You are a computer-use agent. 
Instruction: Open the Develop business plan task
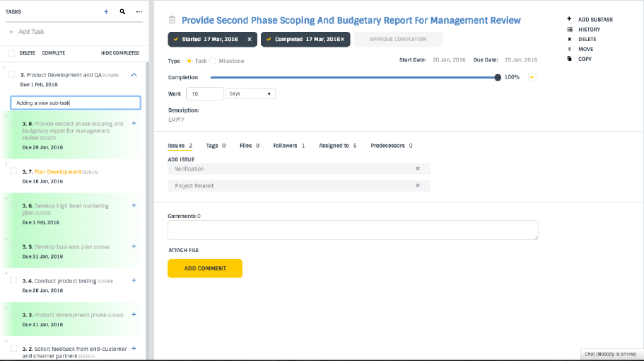[63, 247]
